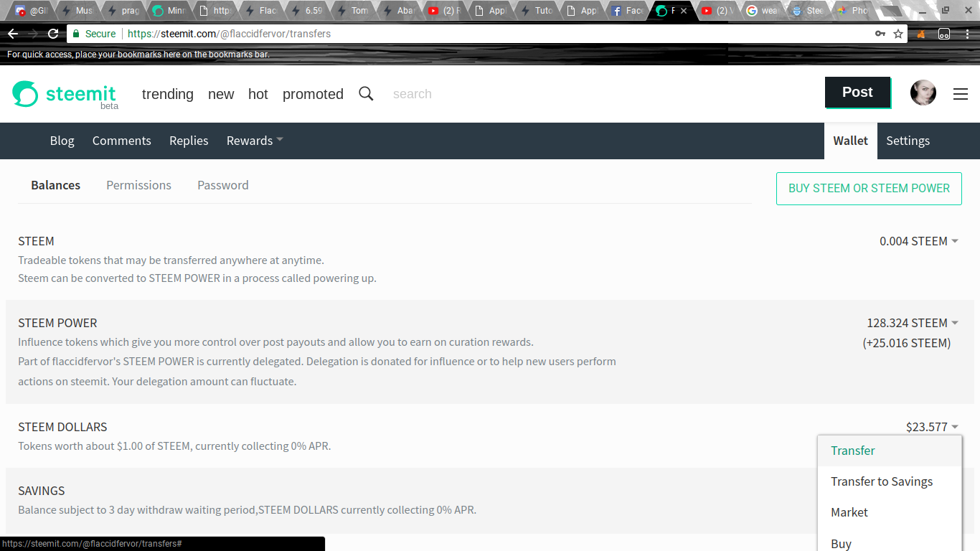Screen dimensions: 980x551
Task: Switch to the 'Minr' browser tab
Action: click(169, 11)
